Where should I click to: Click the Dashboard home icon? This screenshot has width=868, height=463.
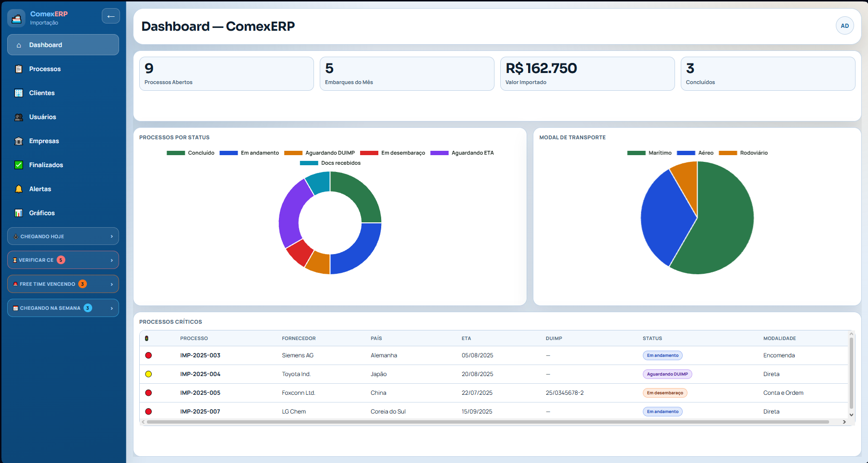click(x=19, y=45)
